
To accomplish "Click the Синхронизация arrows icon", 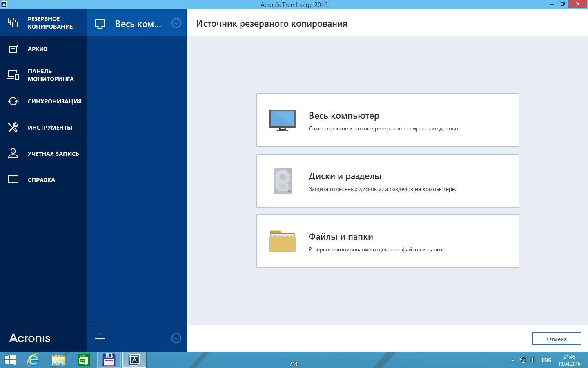I will click(13, 101).
